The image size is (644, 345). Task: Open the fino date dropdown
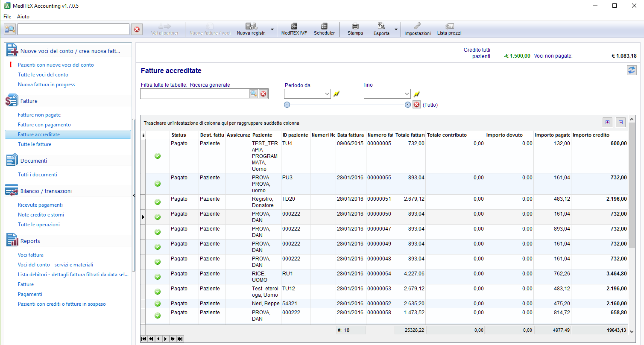(x=407, y=94)
